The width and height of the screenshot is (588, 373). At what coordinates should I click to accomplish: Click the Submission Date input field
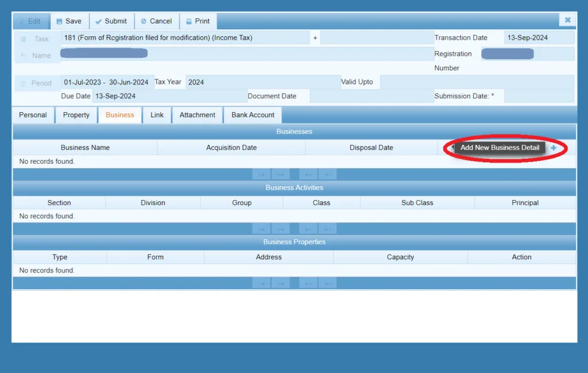pos(540,96)
